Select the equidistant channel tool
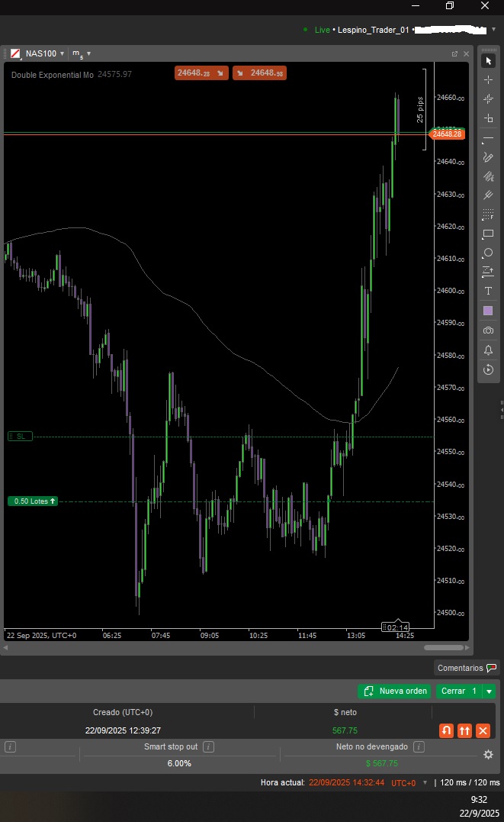 [x=488, y=176]
